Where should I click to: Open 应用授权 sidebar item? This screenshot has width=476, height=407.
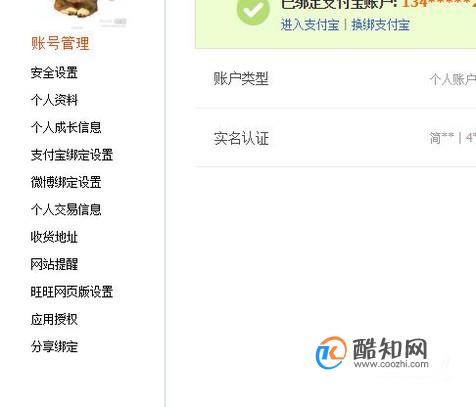point(54,319)
